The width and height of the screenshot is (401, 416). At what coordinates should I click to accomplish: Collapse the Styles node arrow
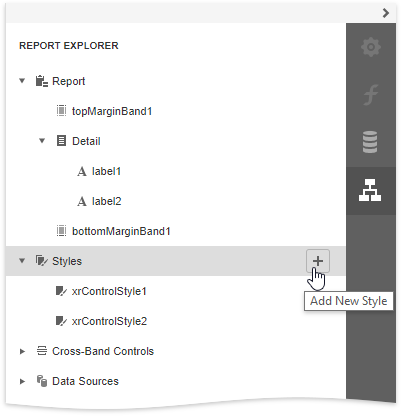[x=22, y=261]
